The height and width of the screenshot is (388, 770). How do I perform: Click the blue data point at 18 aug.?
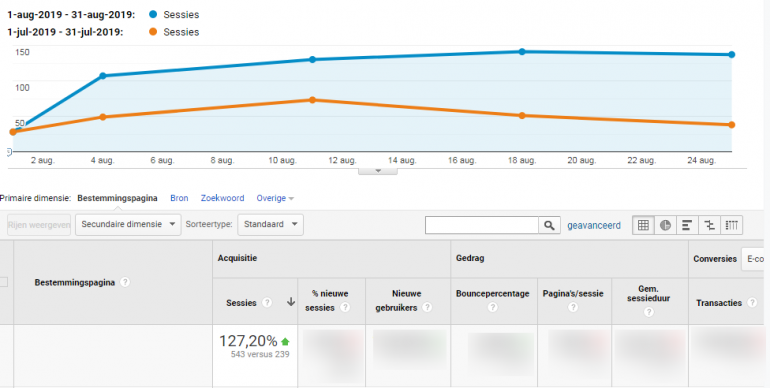[x=522, y=52]
